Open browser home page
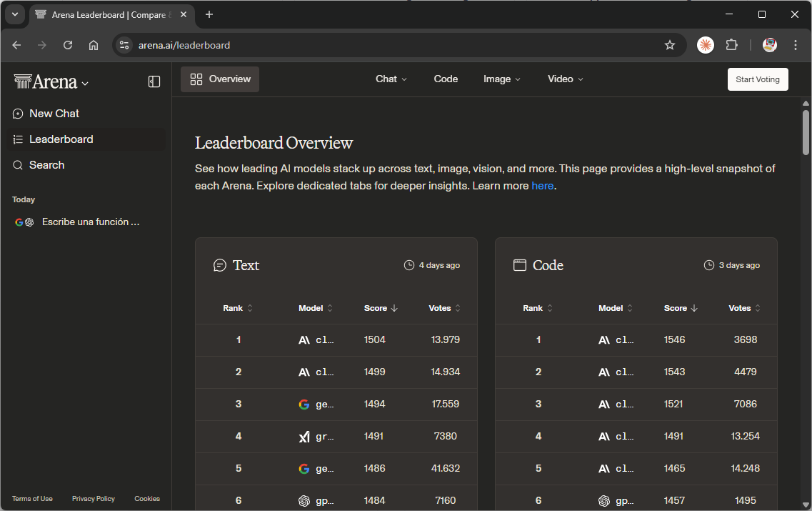The height and width of the screenshot is (511, 812). pyautogui.click(x=94, y=45)
